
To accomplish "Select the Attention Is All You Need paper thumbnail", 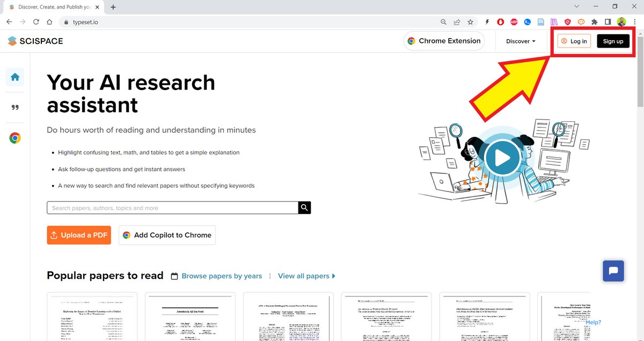I will tap(189, 316).
